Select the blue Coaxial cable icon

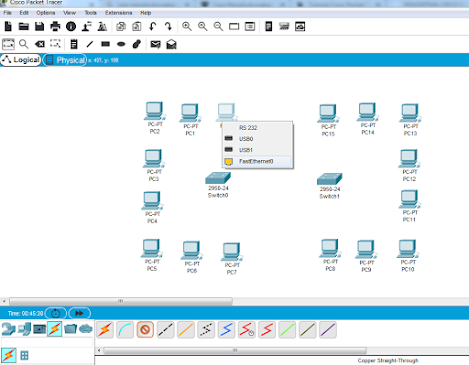coord(226,330)
